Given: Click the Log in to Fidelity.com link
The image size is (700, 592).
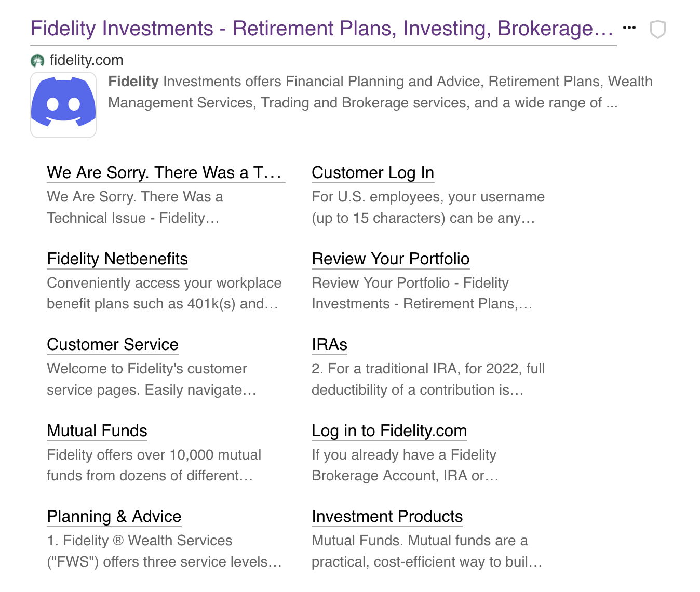Looking at the screenshot, I should click(x=389, y=430).
